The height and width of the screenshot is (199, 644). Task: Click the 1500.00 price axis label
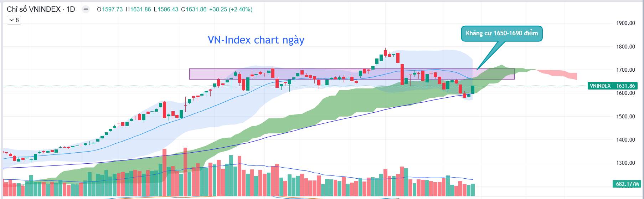pos(625,117)
